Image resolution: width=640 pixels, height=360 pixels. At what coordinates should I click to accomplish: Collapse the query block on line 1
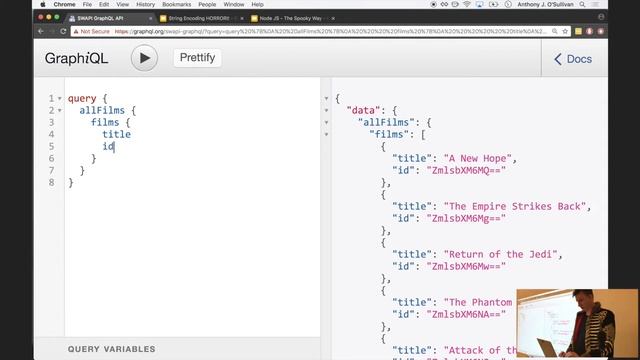[x=60, y=98]
